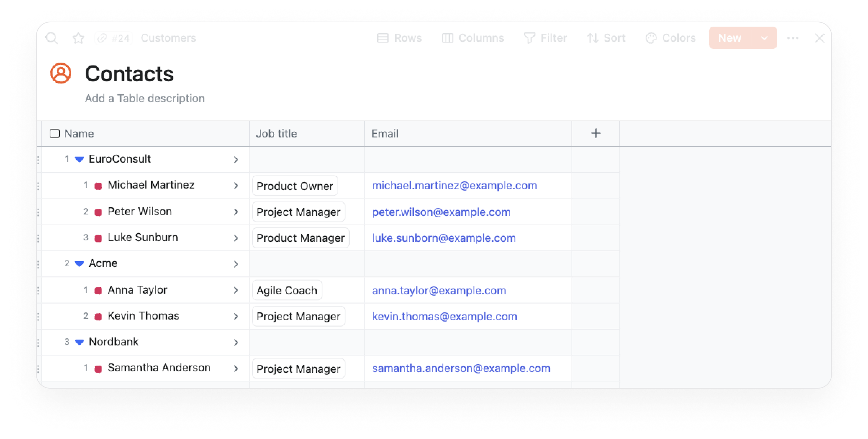This screenshot has height=439, width=868.
Task: Click the orange Contacts table icon
Action: (x=61, y=73)
